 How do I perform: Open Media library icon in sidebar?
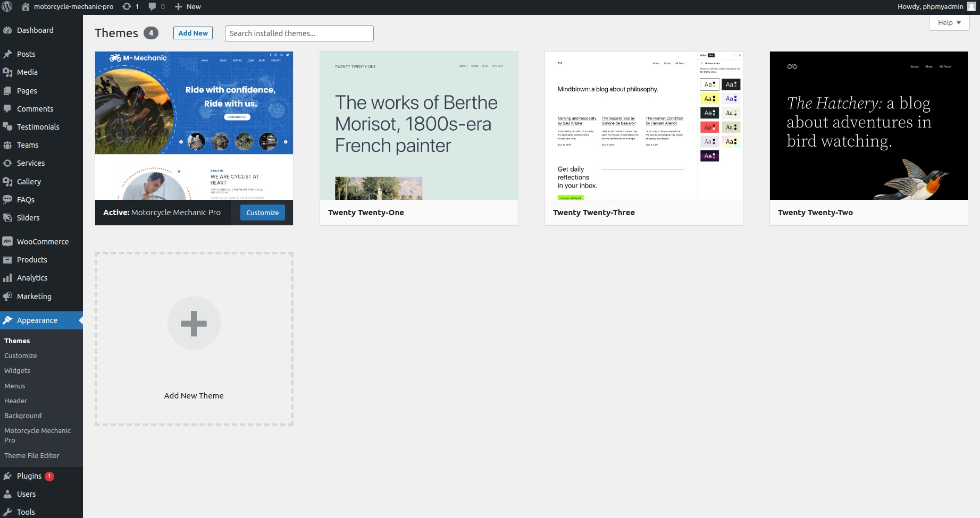[7, 72]
